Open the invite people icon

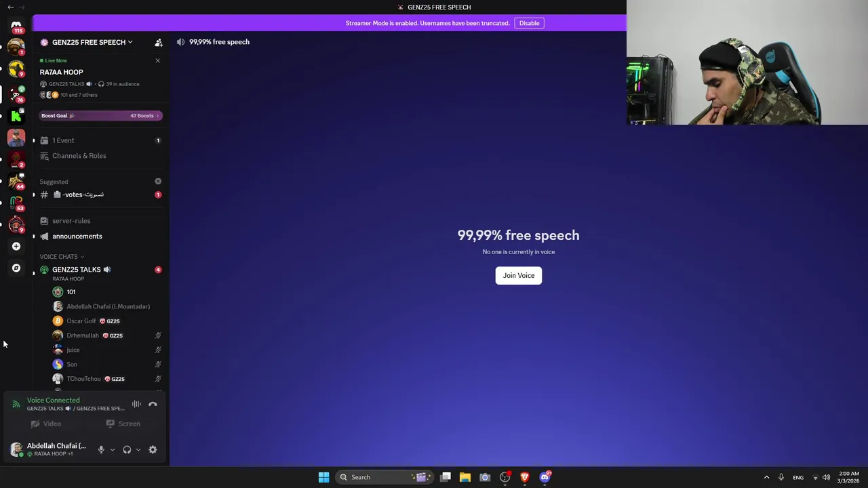click(159, 42)
